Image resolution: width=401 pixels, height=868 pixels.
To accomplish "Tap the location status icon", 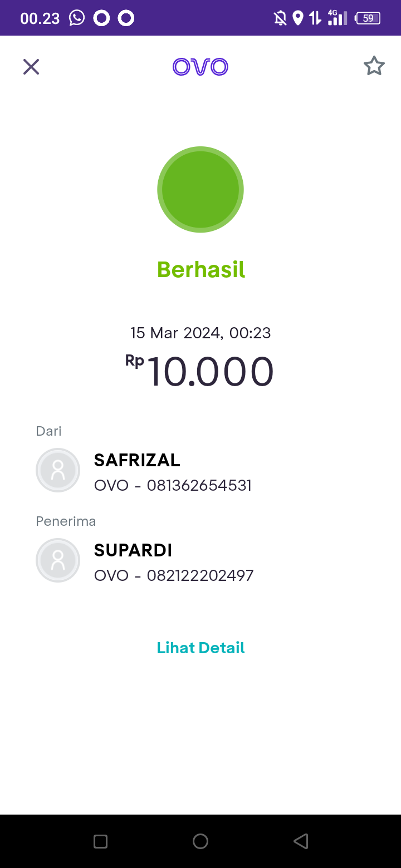I will (298, 18).
